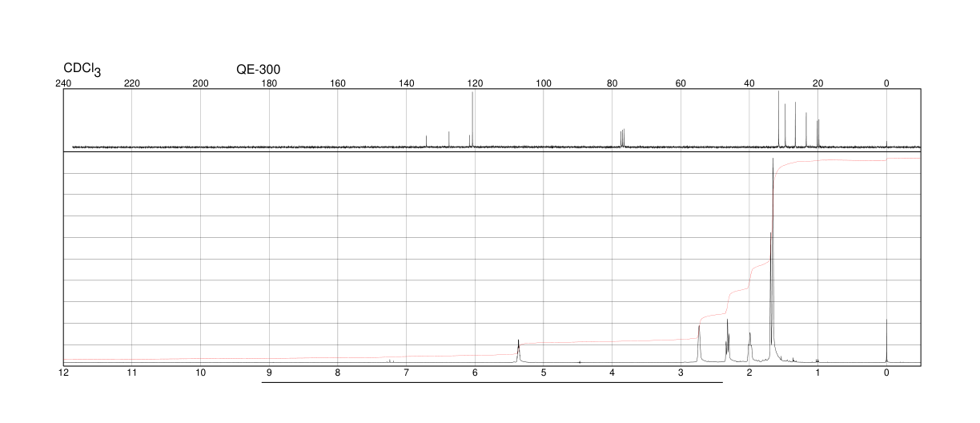Click the 12 ppm label on proton axis
This screenshot has height=423, width=980.
(64, 373)
